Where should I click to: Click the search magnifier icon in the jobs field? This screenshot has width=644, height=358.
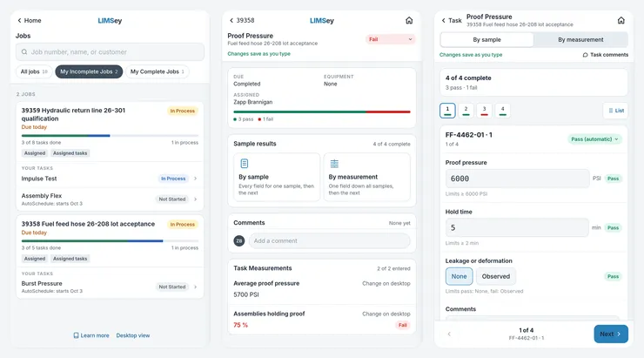(x=24, y=52)
